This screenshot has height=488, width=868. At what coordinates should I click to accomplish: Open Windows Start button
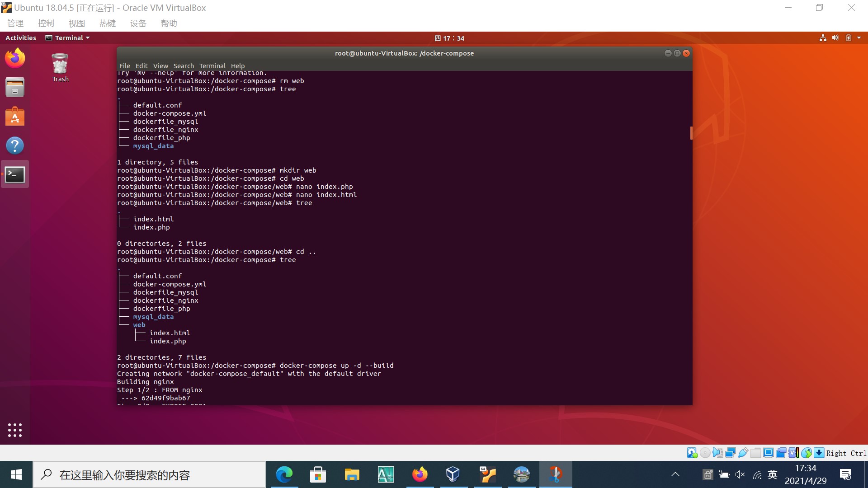pos(16,474)
